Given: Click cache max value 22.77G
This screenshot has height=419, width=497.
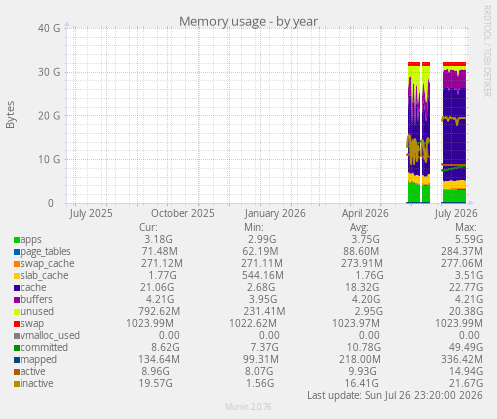Looking at the screenshot, I should (466, 287).
